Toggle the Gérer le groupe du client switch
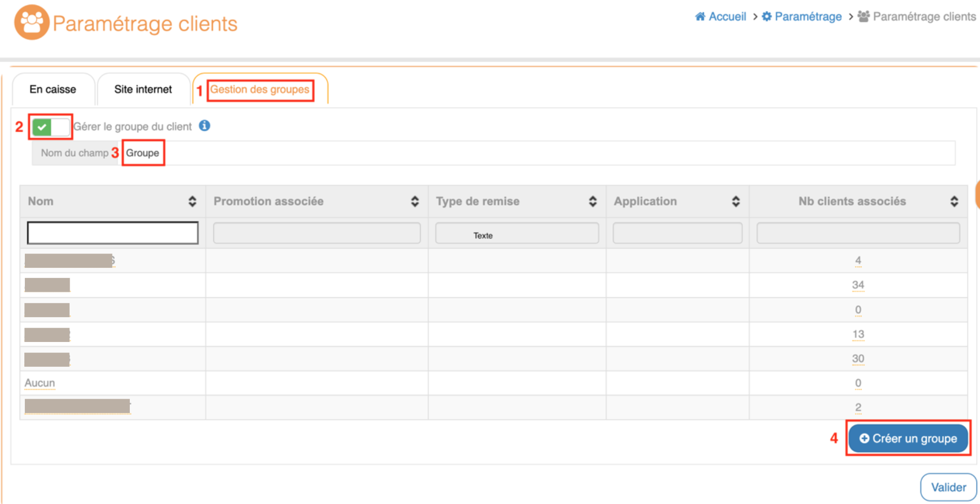Screen dimensions: 980x504 [51, 127]
